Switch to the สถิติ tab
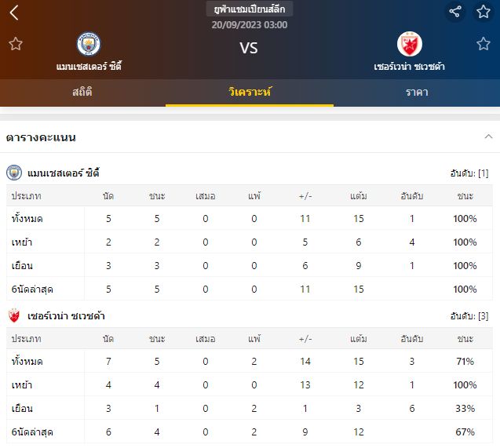Viewport: 500px width, 448px height. coord(82,93)
